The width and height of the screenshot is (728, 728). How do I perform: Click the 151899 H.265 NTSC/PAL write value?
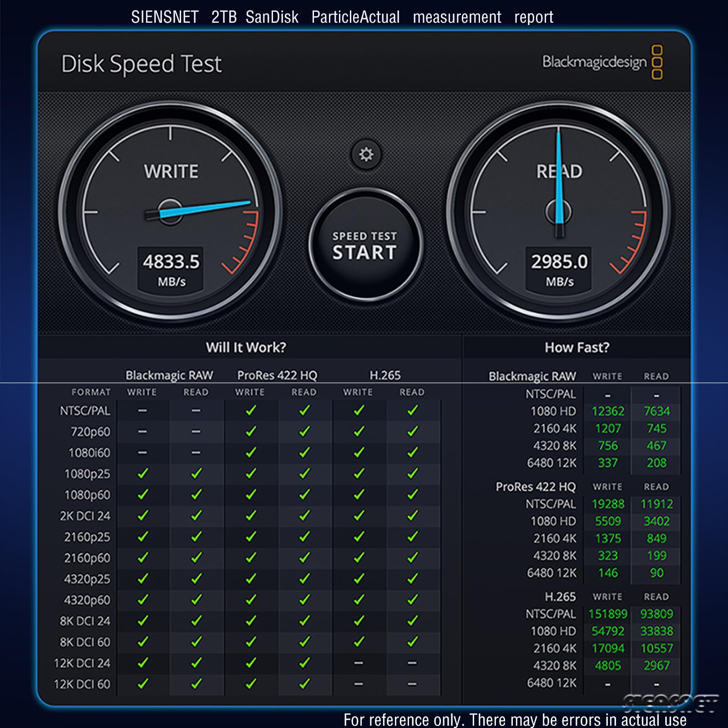[x=608, y=614]
